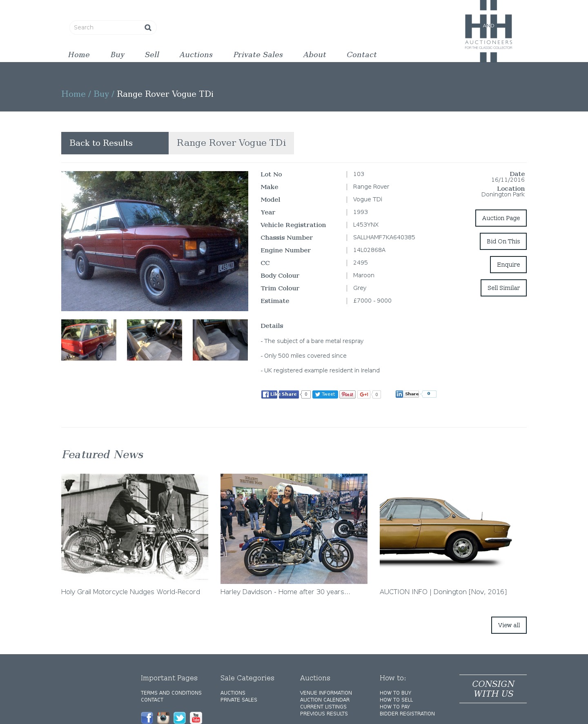Open the About menu item
588x724 pixels.
point(314,55)
